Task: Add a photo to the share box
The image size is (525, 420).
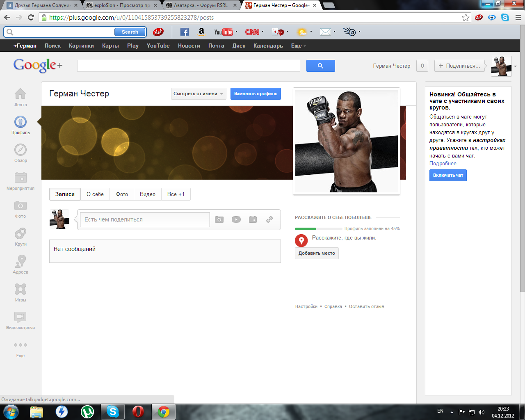Action: (x=219, y=219)
